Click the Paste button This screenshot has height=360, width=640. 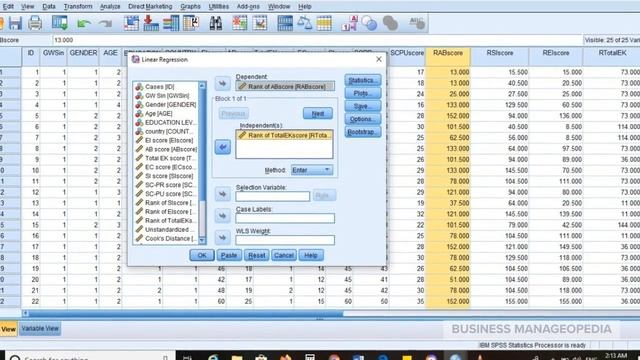(229, 255)
